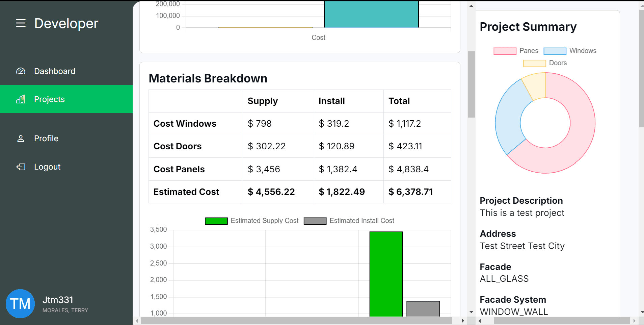Toggle Doors legend in donut chart
The width and height of the screenshot is (644, 325).
point(545,63)
